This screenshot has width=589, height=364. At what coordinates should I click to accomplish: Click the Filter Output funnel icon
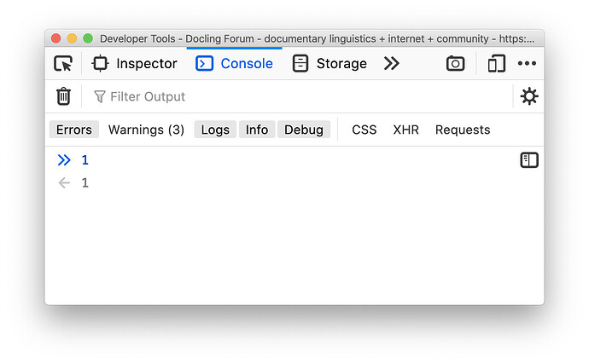(100, 97)
